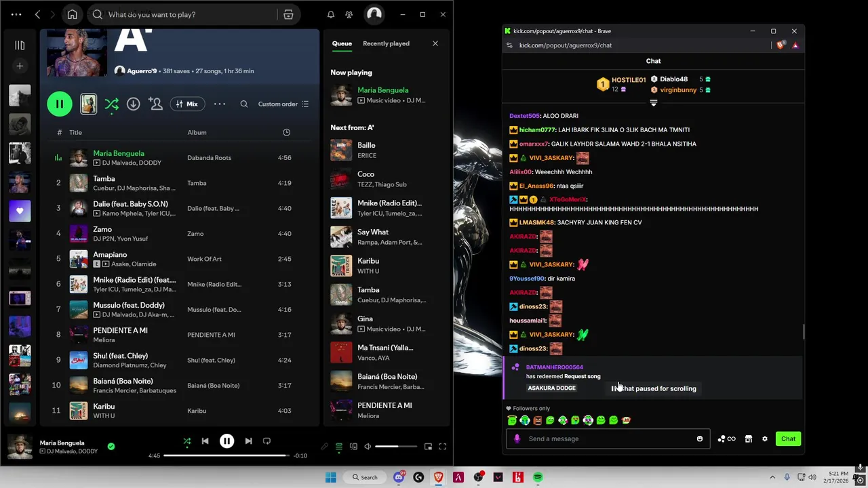
Task: Collapse Kick chat leaderboard arrow
Action: pos(653,103)
